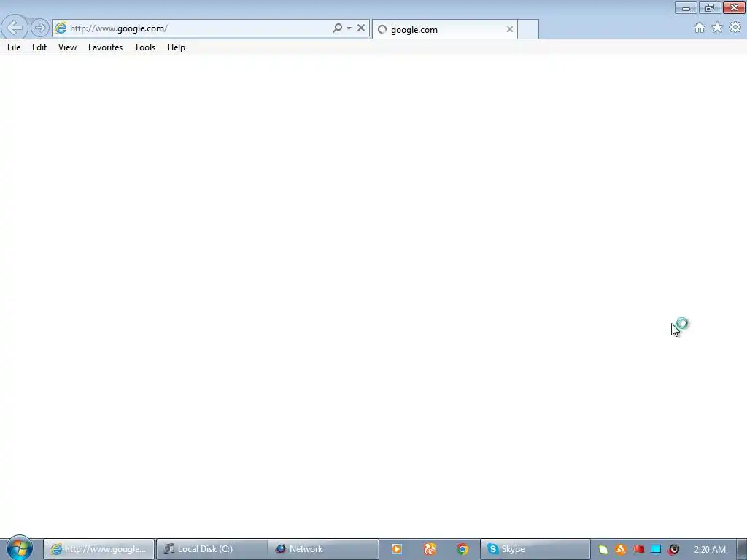Launch Google Chrome from the taskbar
The width and height of the screenshot is (747, 560).
(x=462, y=549)
